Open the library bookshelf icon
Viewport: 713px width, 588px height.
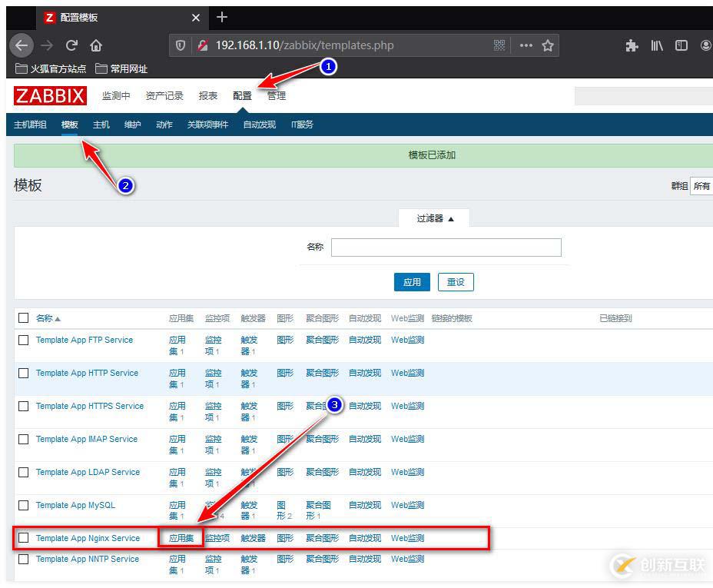click(657, 45)
